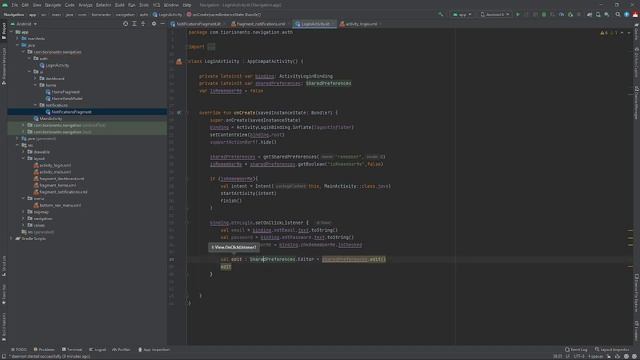Open project panel settings gear icon
This screenshot has height=360, width=640.
point(154,24)
